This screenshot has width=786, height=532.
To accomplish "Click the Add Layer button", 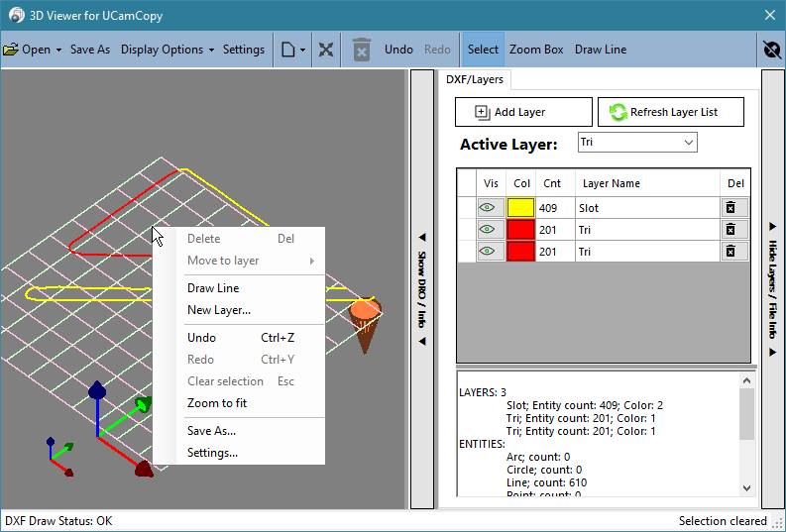I will pyautogui.click(x=523, y=112).
